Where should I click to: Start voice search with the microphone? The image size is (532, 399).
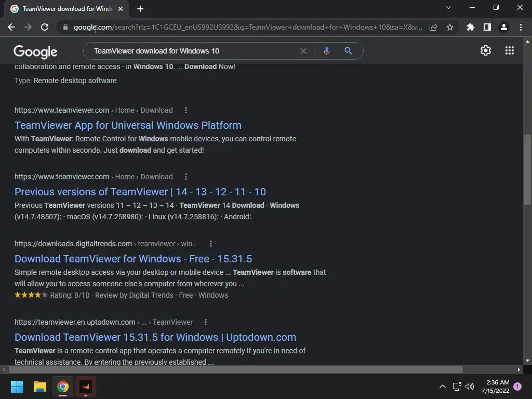click(326, 51)
